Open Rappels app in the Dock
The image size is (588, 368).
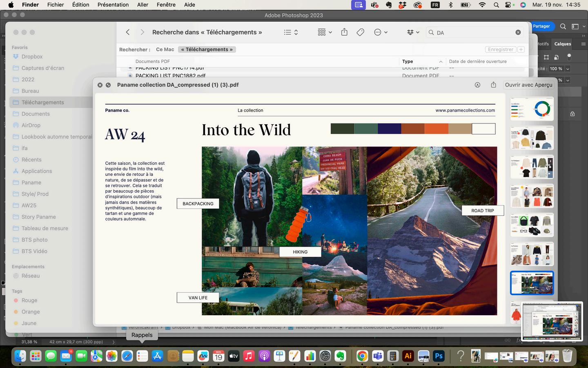[142, 356]
